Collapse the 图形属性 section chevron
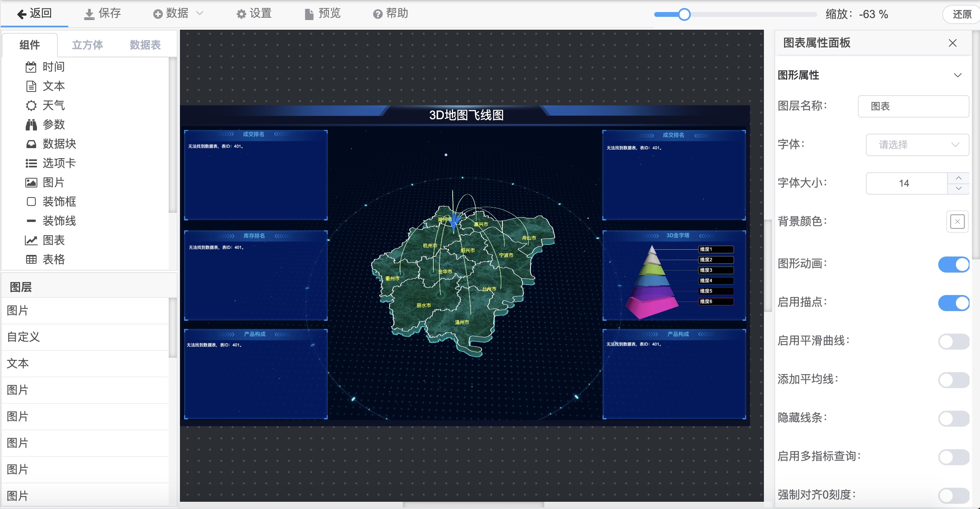The height and width of the screenshot is (509, 980). 958,75
